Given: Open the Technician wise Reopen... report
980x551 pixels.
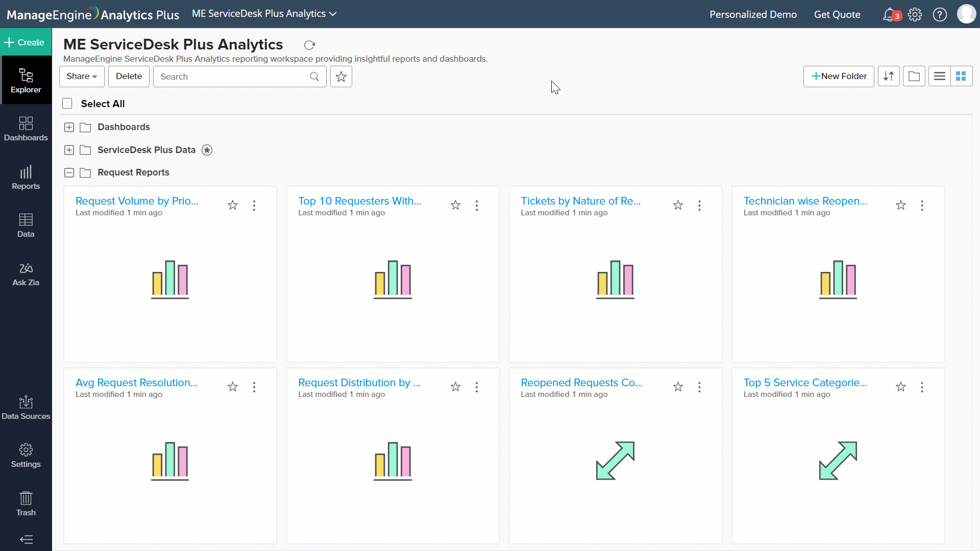Looking at the screenshot, I should click(x=805, y=201).
